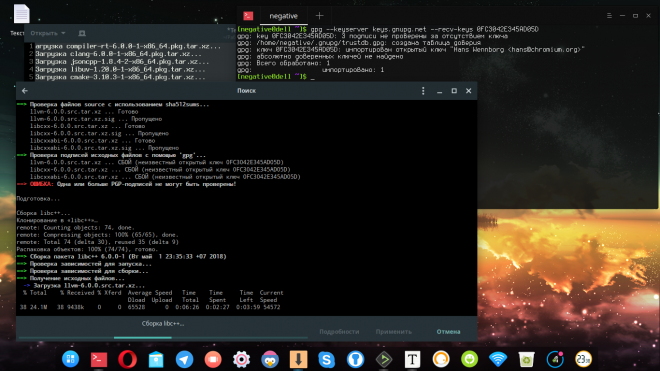Click 'Подготовка...' output line
The height and width of the screenshot is (371, 660).
coord(38,199)
